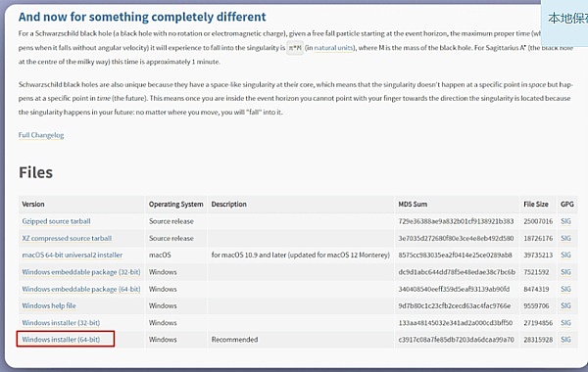Download the Windows help file
Image resolution: width=588 pixels, height=372 pixels.
point(49,305)
